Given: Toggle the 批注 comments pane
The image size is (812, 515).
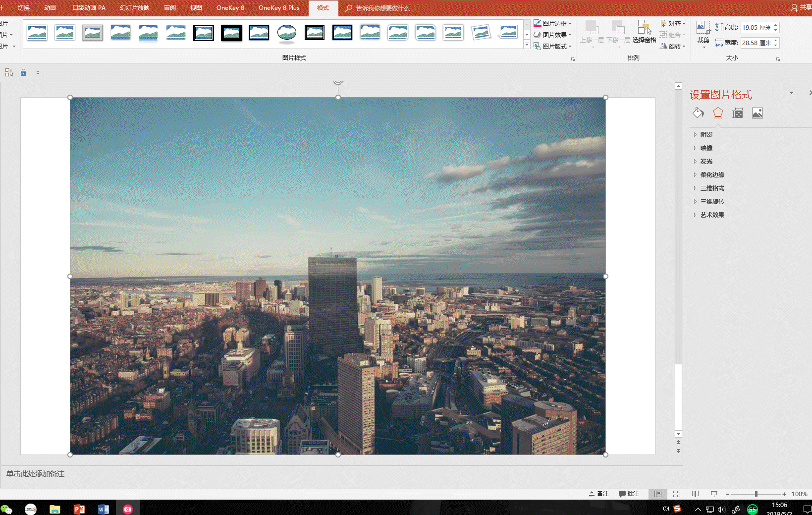Looking at the screenshot, I should 629,494.
